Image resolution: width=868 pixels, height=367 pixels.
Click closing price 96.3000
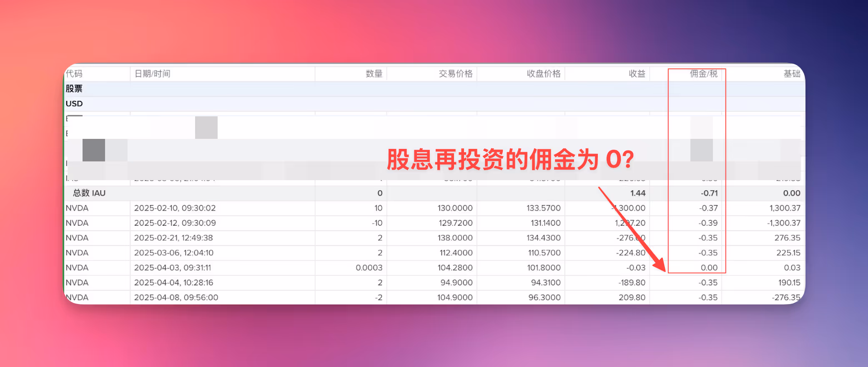tap(544, 298)
